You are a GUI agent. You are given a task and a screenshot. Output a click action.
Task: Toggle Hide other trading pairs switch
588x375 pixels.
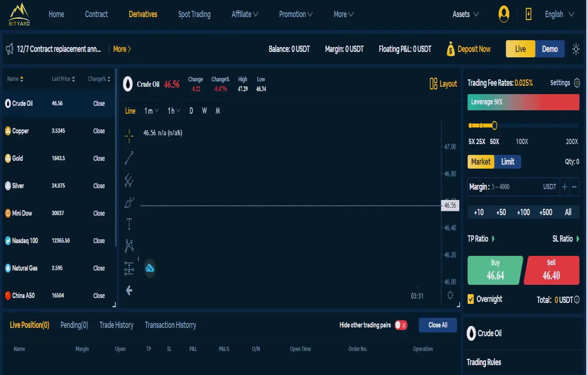pos(401,325)
